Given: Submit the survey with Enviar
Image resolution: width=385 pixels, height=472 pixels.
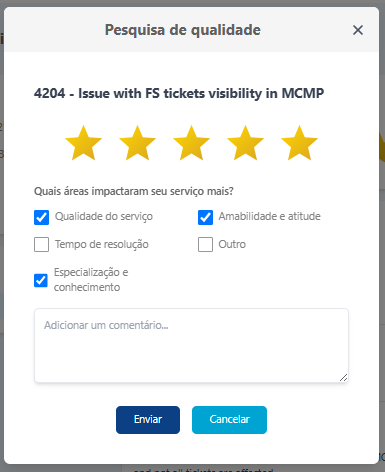Looking at the screenshot, I should tap(148, 420).
